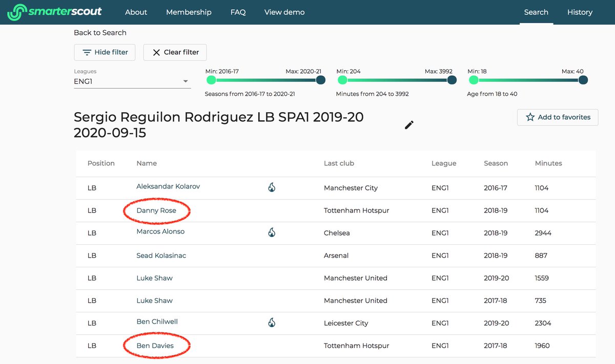Click the minutes maximum slider handle at 3992
The width and height of the screenshot is (615, 364).
pyautogui.click(x=452, y=80)
